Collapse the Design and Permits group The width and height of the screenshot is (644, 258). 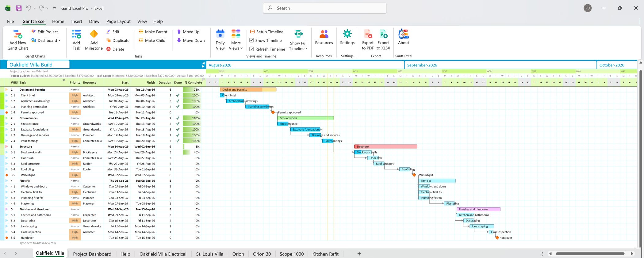(6, 90)
